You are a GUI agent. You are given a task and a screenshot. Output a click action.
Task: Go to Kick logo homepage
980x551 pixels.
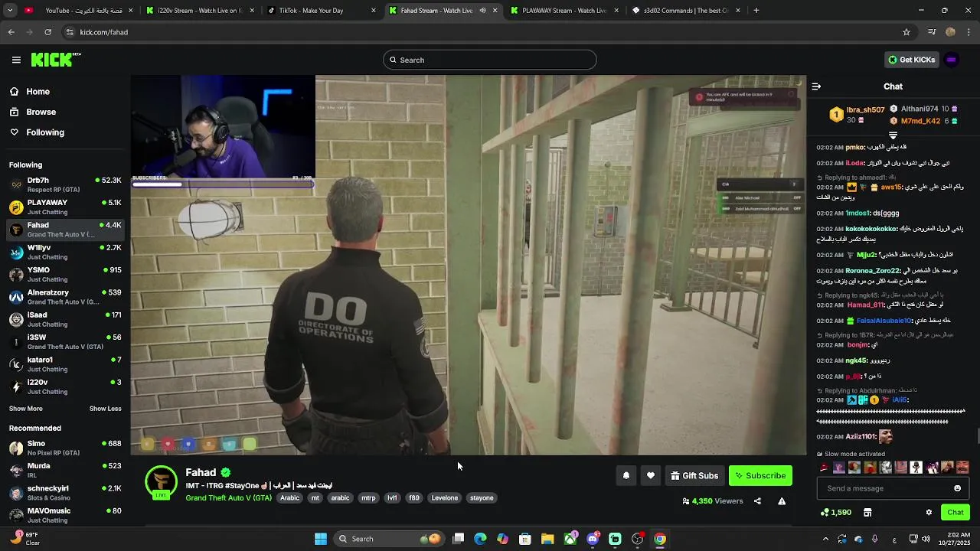point(56,60)
